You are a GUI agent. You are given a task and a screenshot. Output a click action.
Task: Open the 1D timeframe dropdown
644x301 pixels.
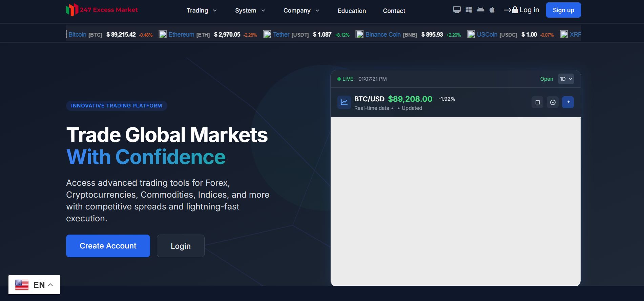(566, 79)
